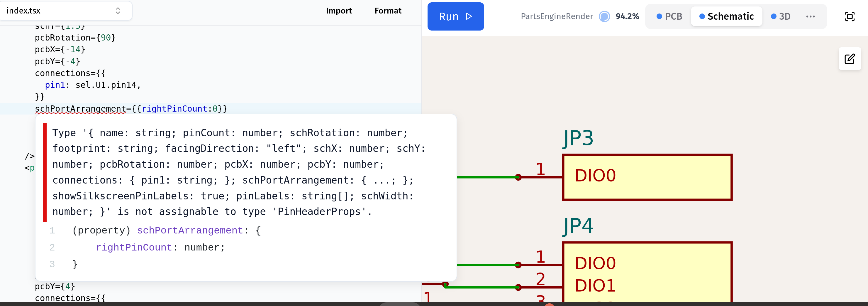Open the three-dot more views menu

pyautogui.click(x=811, y=16)
